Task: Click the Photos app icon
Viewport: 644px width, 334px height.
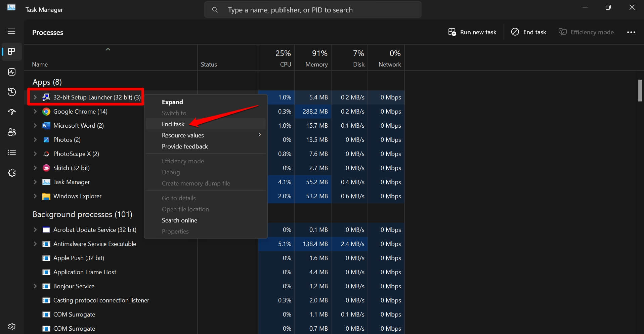Action: pos(46,140)
